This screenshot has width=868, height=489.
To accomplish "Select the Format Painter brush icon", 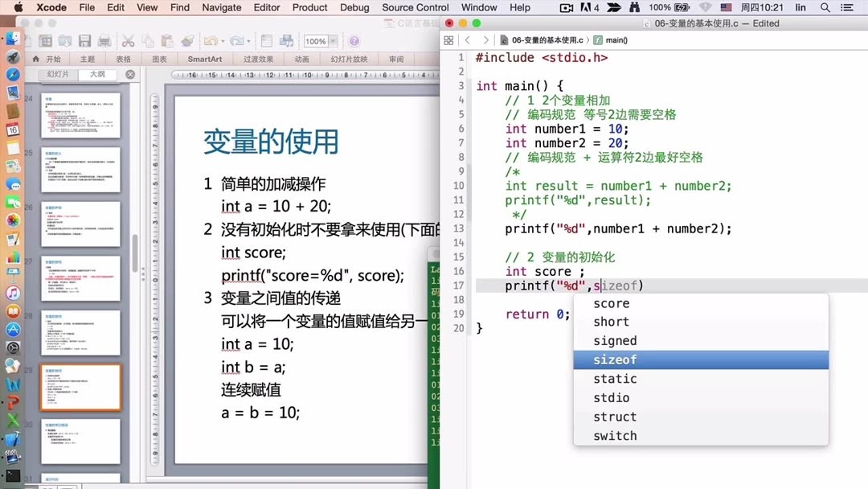I will point(186,39).
